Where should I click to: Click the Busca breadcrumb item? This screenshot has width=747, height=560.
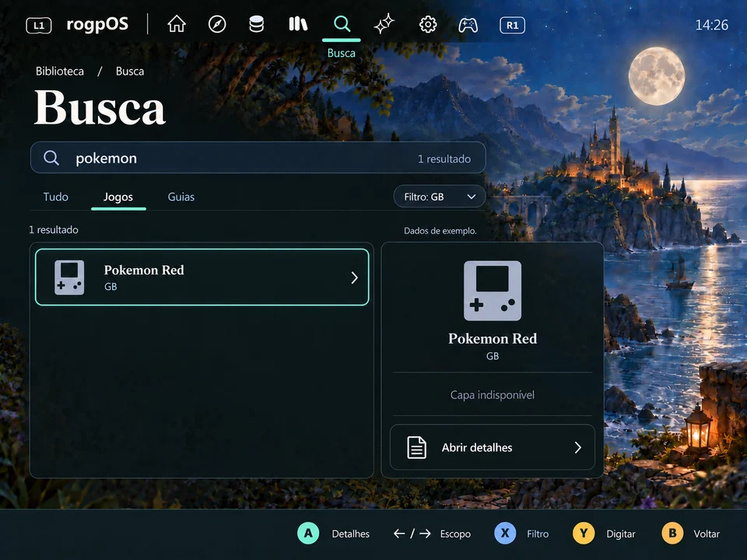(130, 72)
